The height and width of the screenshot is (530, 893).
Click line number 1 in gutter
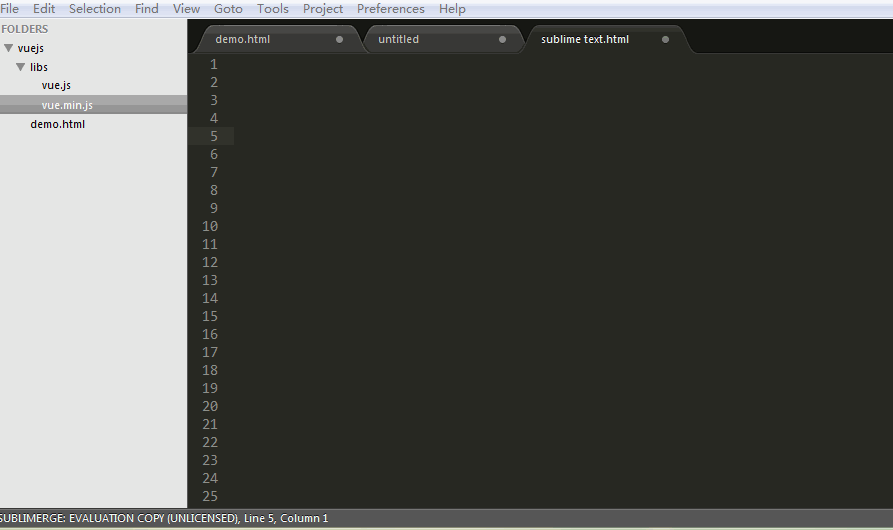point(214,64)
